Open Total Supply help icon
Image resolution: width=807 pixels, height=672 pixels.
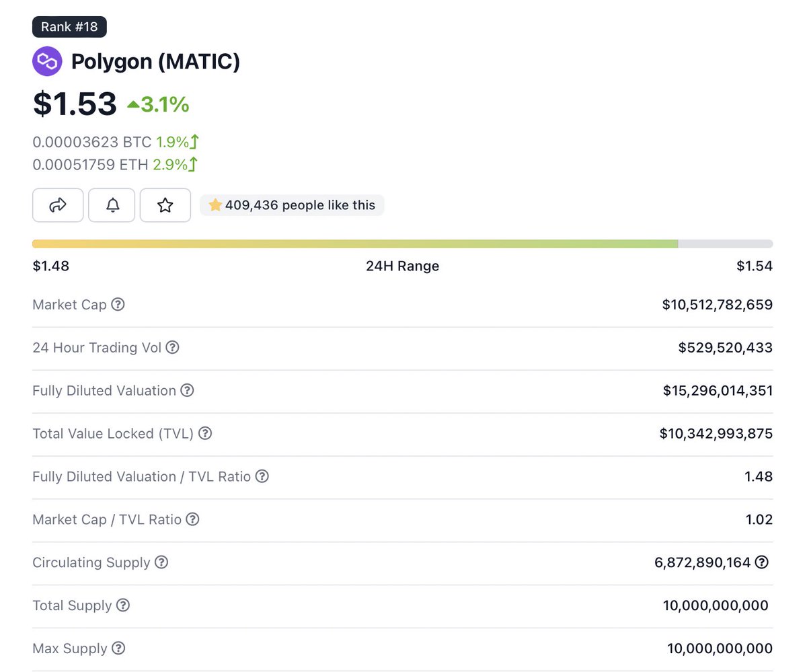(x=123, y=605)
